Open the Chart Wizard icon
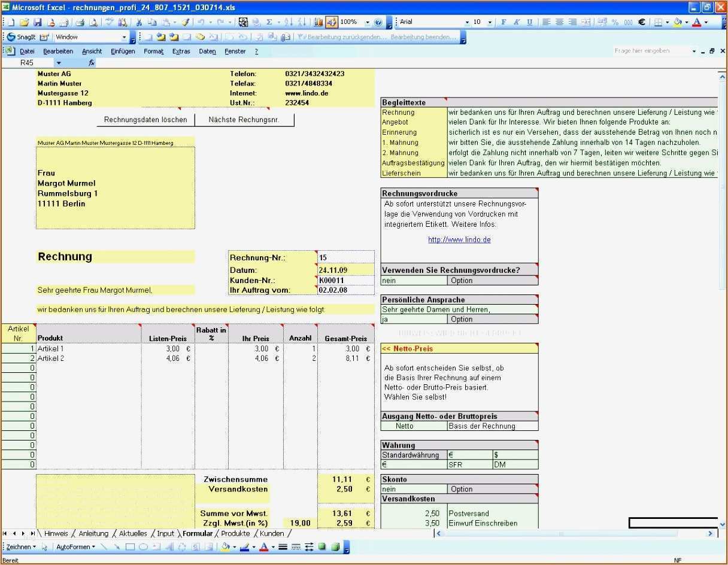Image resolution: width=728 pixels, height=565 pixels. (x=318, y=22)
